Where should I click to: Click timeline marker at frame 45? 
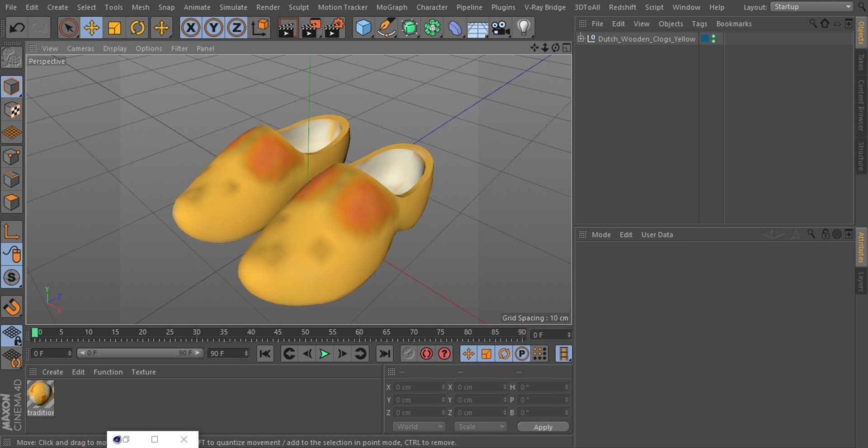(x=278, y=332)
